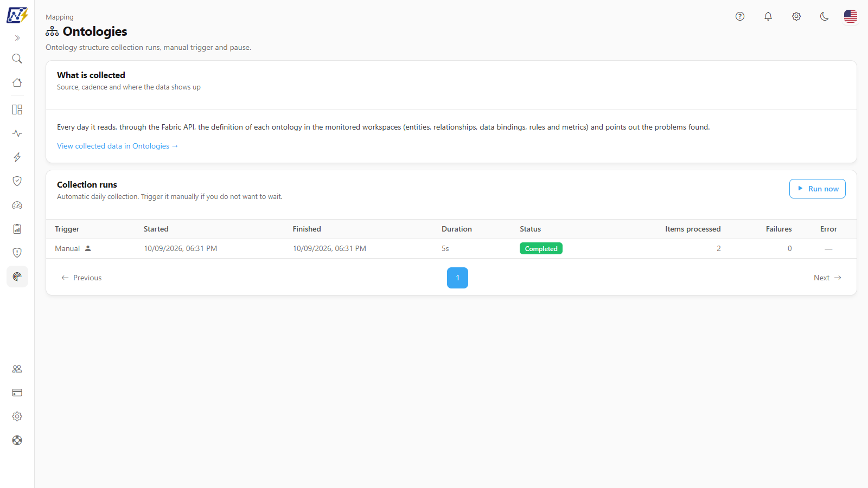
Task: Select page 1 in the pagination
Action: pos(457,278)
